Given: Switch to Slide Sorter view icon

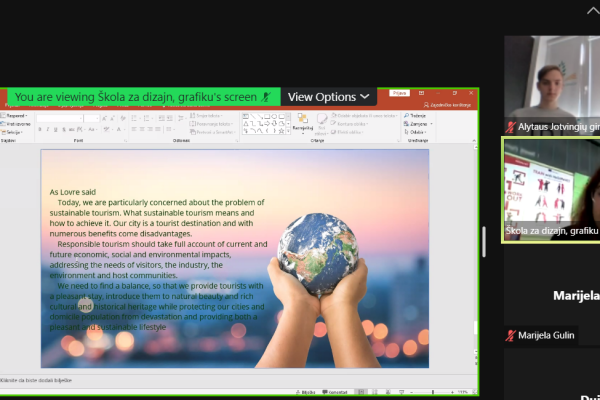Looking at the screenshot, I should click(x=375, y=392).
